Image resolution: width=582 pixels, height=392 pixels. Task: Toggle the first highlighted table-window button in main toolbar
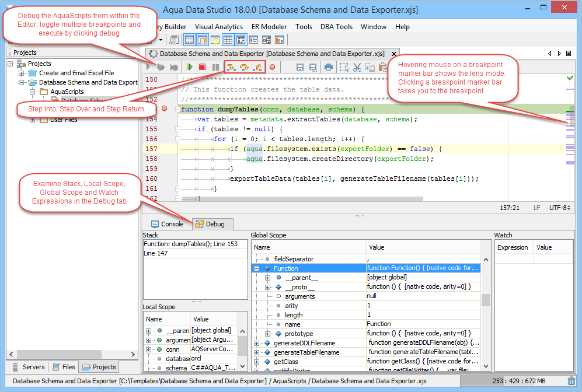[189, 40]
